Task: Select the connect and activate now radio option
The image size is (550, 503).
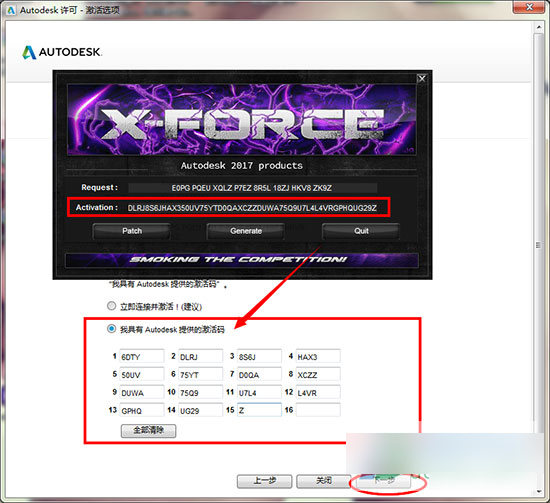Action: 111,306
